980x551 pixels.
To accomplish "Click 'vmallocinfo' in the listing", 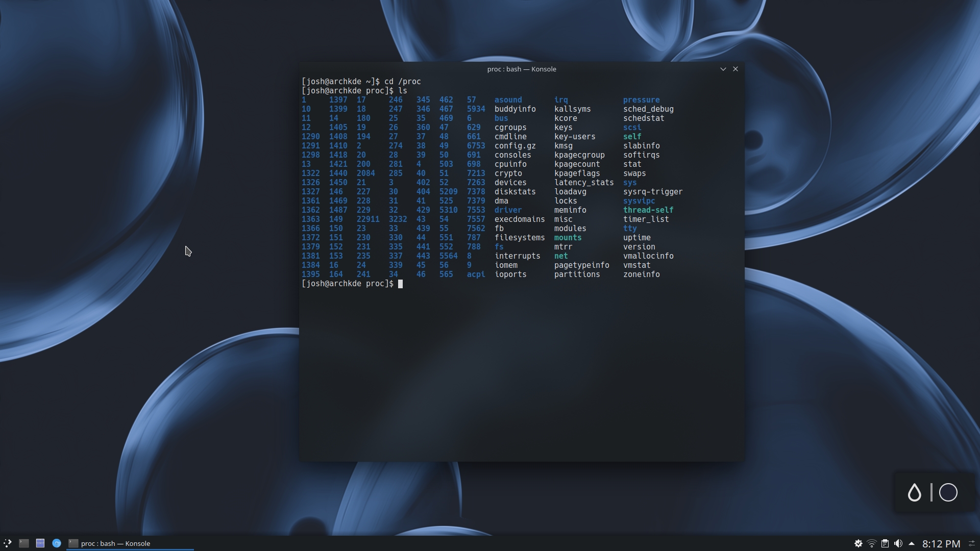I will point(648,256).
